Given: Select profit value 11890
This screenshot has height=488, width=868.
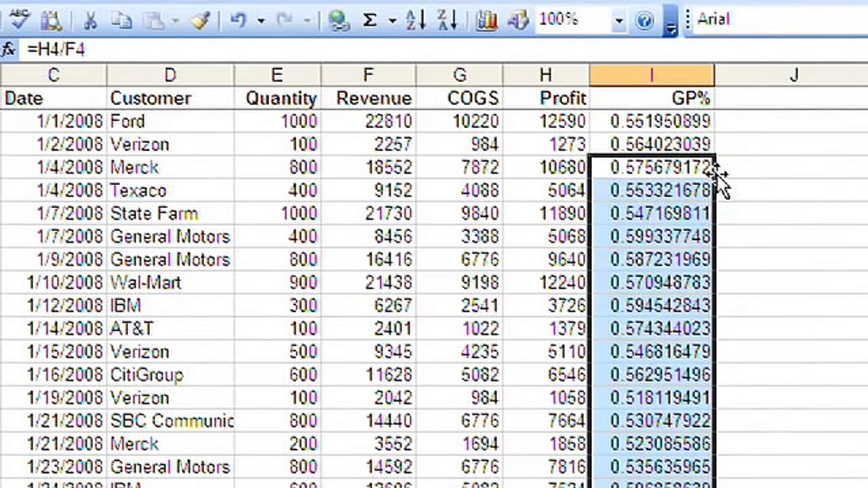Looking at the screenshot, I should coord(546,213).
